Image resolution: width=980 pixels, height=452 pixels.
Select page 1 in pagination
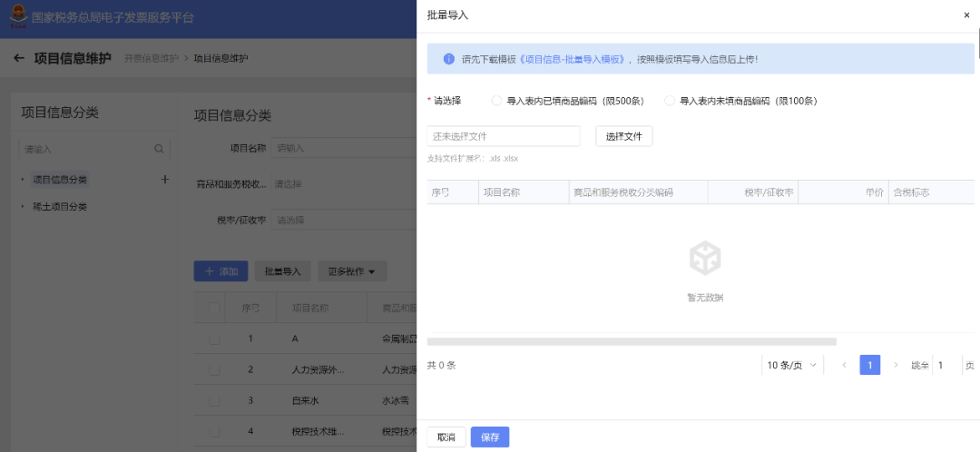(870, 365)
